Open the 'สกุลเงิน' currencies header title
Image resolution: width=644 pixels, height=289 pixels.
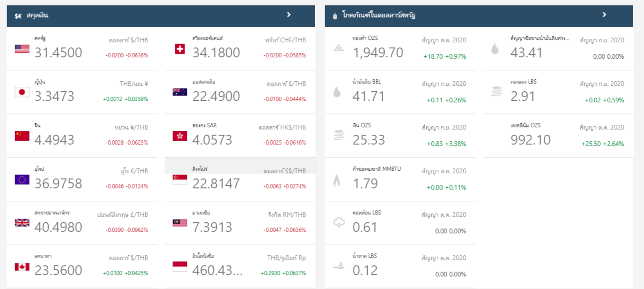pyautogui.click(x=37, y=15)
